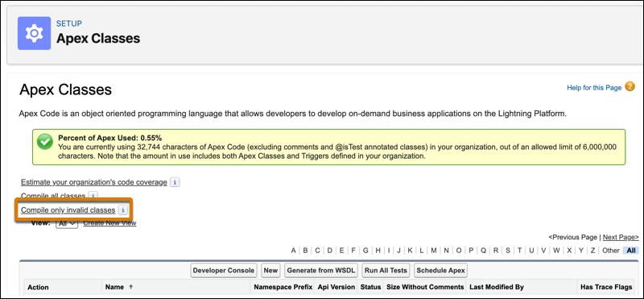This screenshot has width=644, height=299.
Task: Click Previous Page text
Action: 572,237
